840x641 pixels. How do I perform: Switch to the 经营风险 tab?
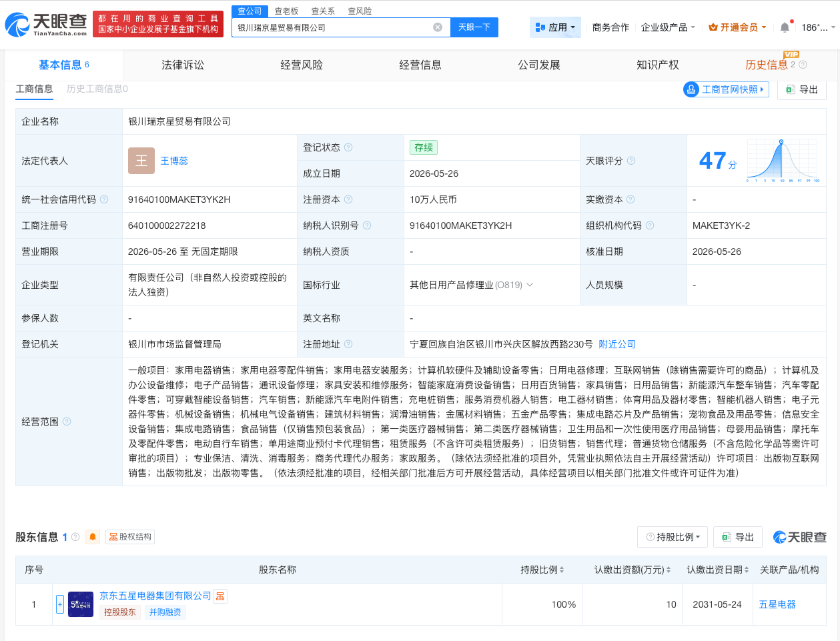tap(302, 65)
